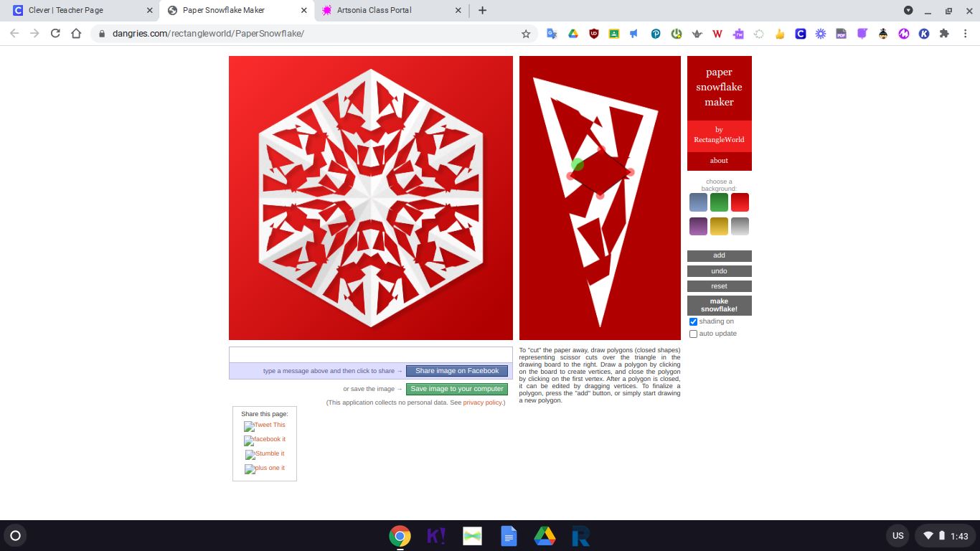The image size is (980, 551).
Task: Click the browser Home icon
Action: click(76, 34)
